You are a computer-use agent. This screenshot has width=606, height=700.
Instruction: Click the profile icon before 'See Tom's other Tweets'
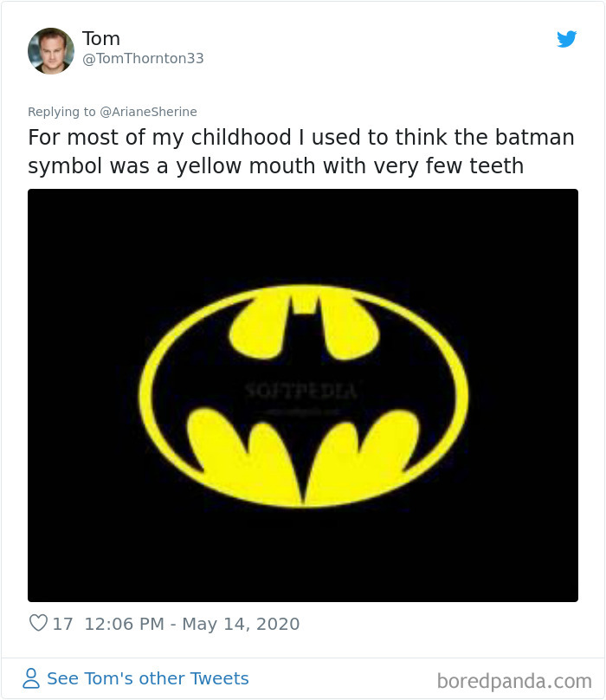[31, 678]
